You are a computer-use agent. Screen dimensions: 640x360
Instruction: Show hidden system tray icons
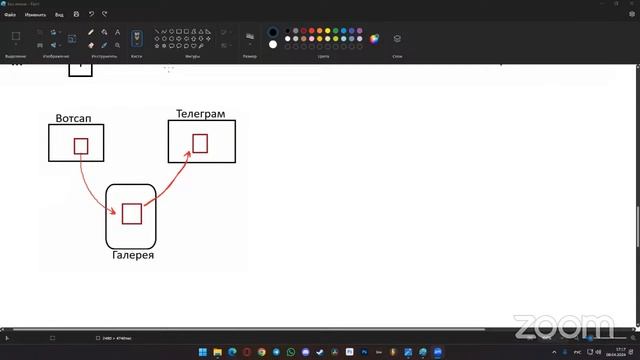tap(554, 352)
